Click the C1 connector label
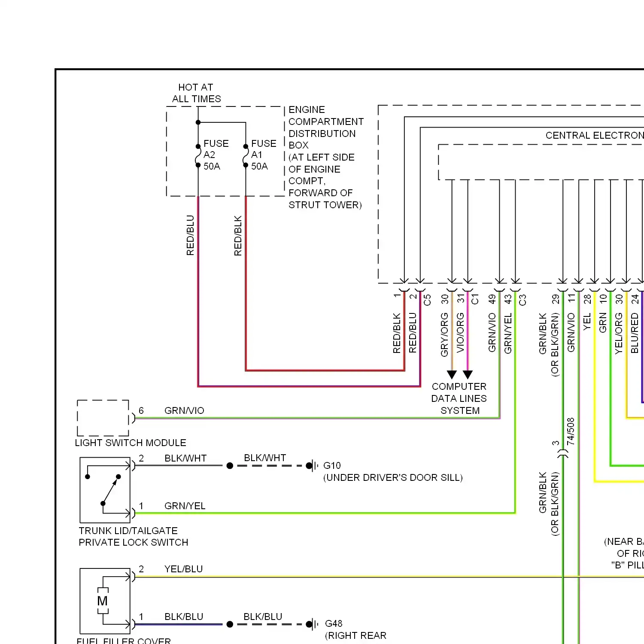 tap(475, 299)
